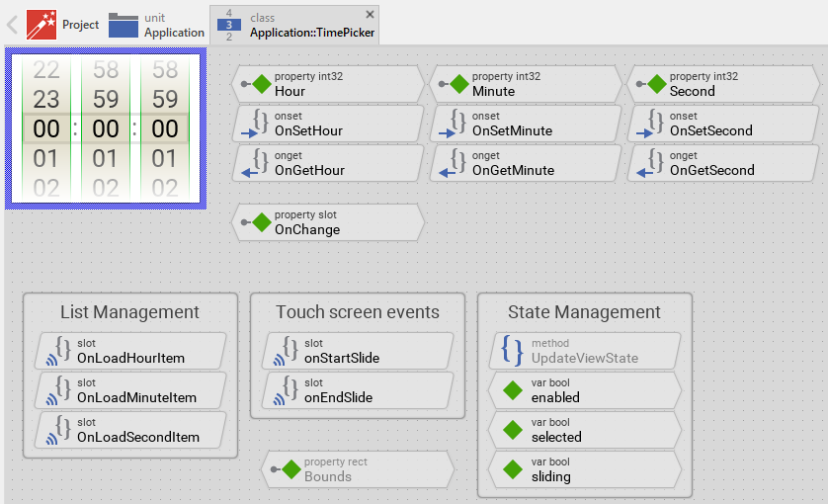Click the slot icon of OnLoadHourItem

pyautogui.click(x=61, y=350)
